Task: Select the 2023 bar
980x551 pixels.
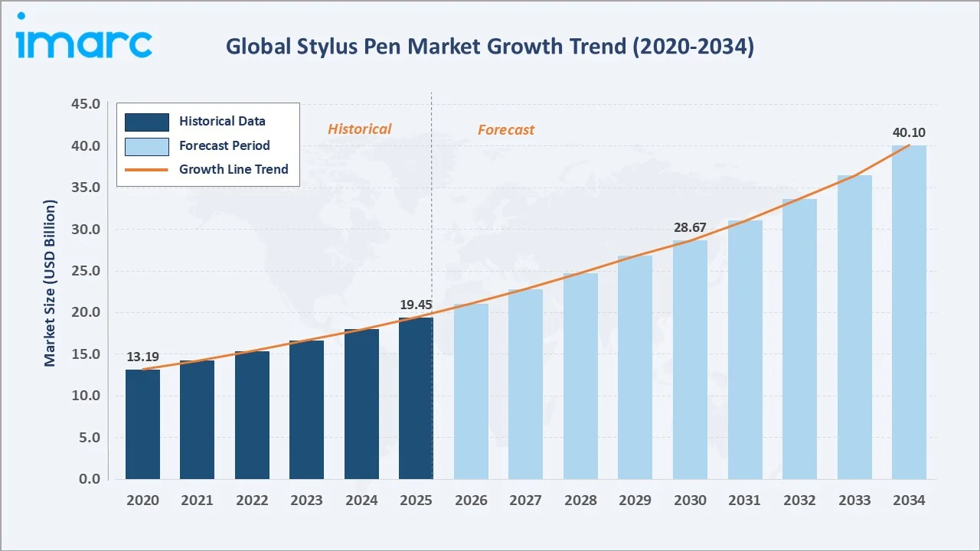Action: pos(307,409)
